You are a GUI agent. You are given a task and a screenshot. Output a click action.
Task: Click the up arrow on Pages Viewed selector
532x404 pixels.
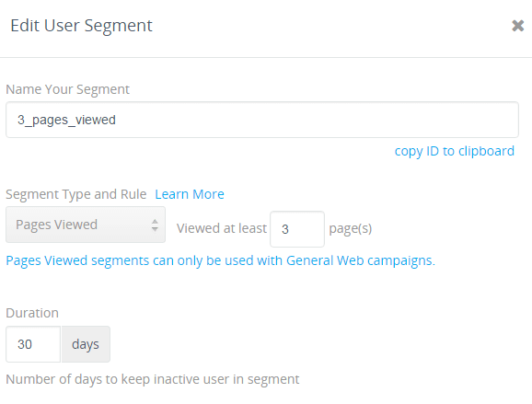click(155, 222)
